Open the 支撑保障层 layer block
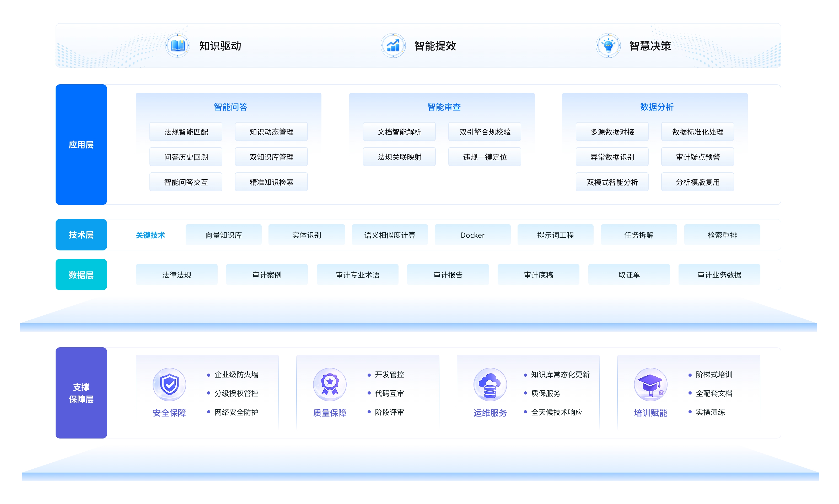Image resolution: width=839 pixels, height=504 pixels. tap(81, 393)
